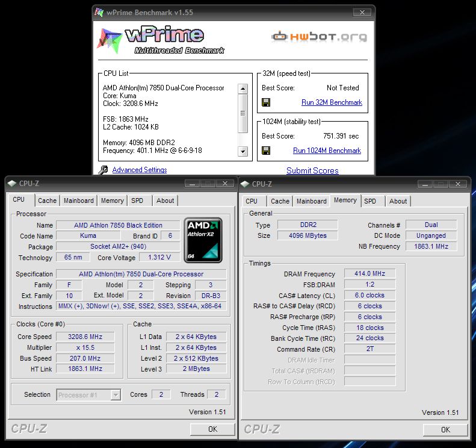This screenshot has width=476, height=448.
Task: Click the DC Mode value Unganged
Action: (x=431, y=235)
